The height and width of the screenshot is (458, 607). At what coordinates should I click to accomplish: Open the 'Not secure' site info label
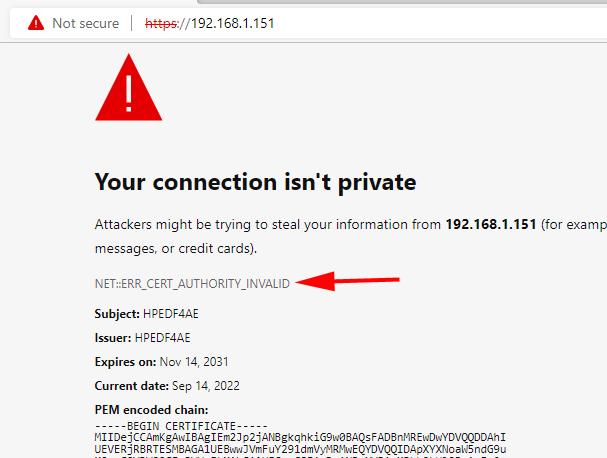pyautogui.click(x=85, y=22)
